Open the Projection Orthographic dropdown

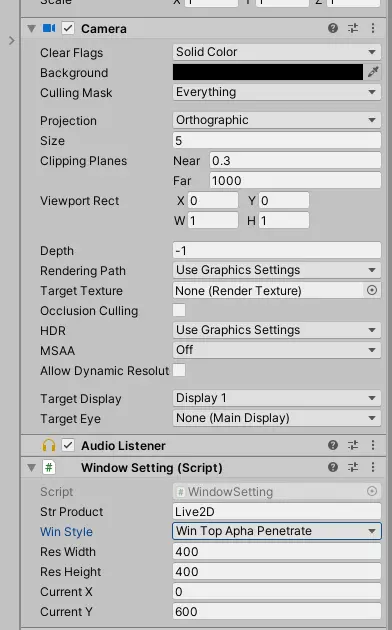[x=277, y=120]
